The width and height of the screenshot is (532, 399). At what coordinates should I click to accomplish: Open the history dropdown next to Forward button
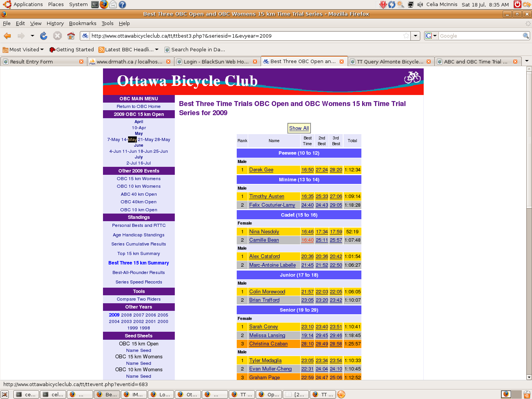[x=32, y=36]
